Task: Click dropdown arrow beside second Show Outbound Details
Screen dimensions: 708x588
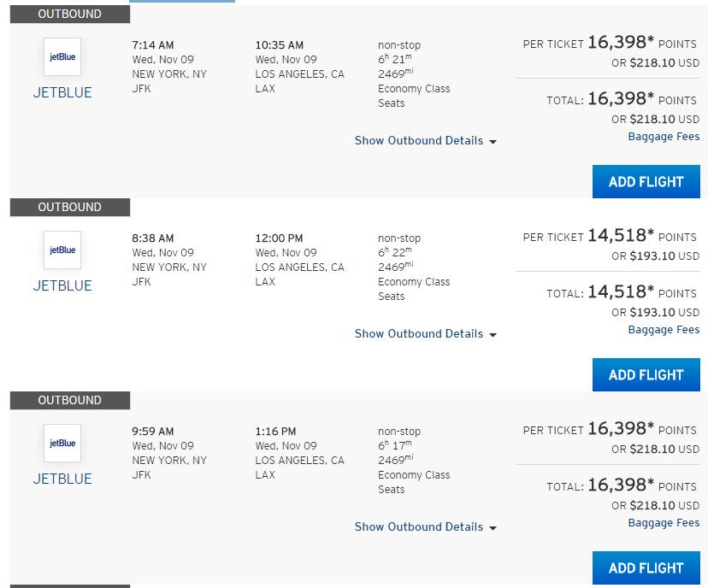Action: pyautogui.click(x=493, y=335)
